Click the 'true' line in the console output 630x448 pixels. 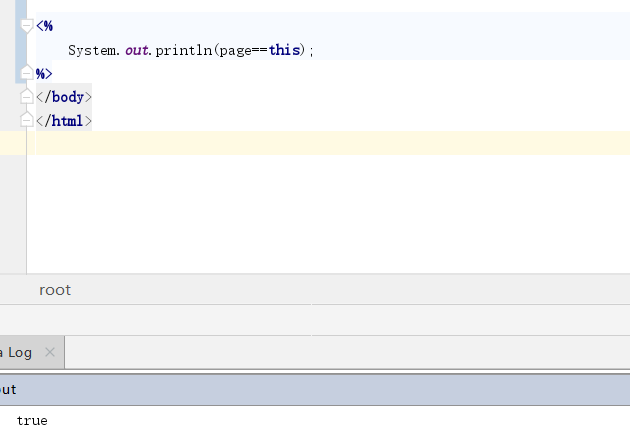(x=32, y=421)
